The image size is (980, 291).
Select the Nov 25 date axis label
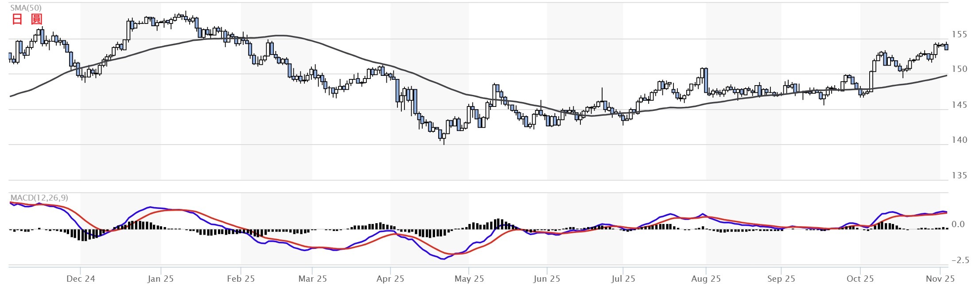(x=940, y=279)
